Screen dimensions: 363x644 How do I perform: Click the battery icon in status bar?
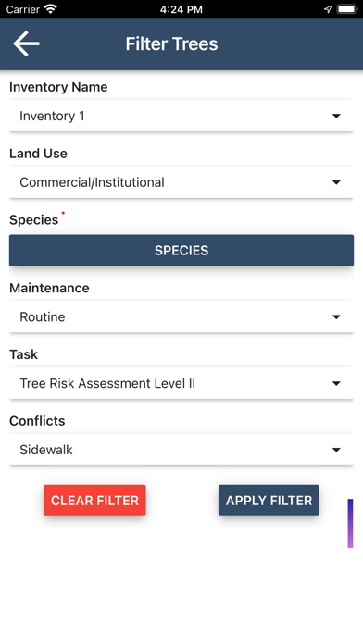[346, 9]
